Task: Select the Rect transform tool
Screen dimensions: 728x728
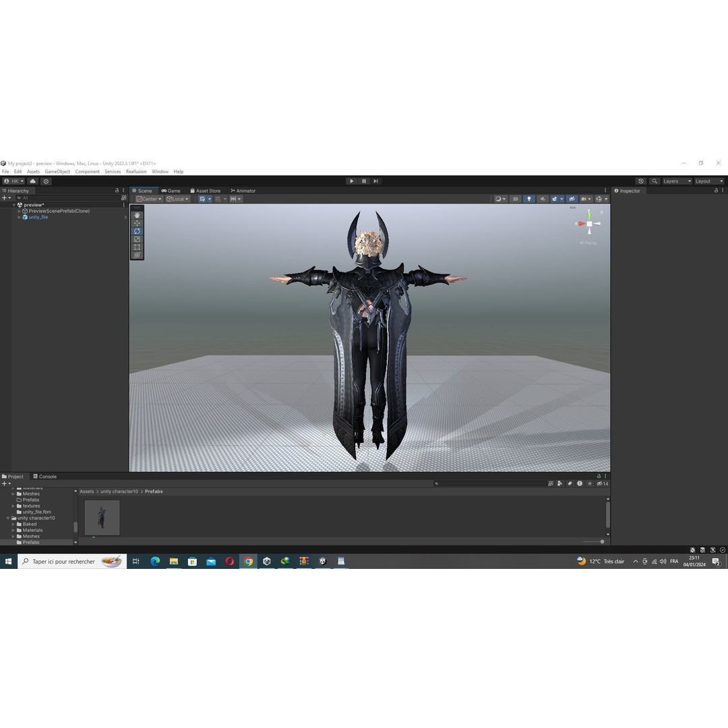Action: coord(137,247)
